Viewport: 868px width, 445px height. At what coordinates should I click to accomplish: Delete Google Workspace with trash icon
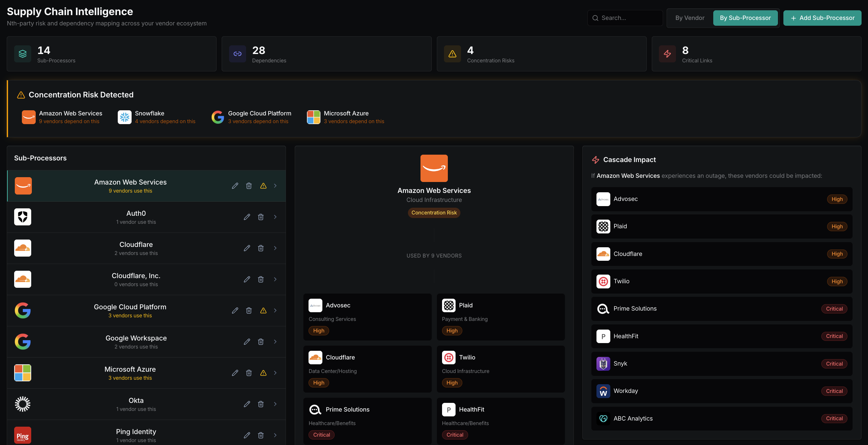pyautogui.click(x=261, y=341)
